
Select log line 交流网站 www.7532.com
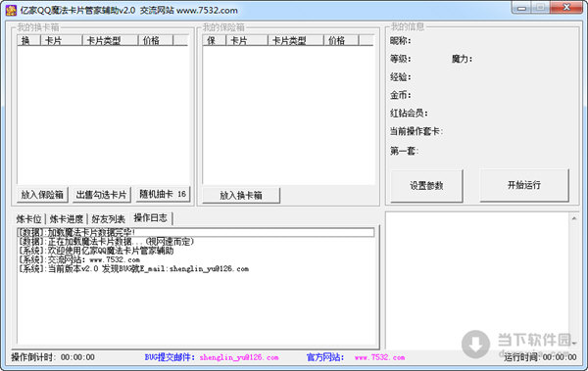click(x=196, y=259)
